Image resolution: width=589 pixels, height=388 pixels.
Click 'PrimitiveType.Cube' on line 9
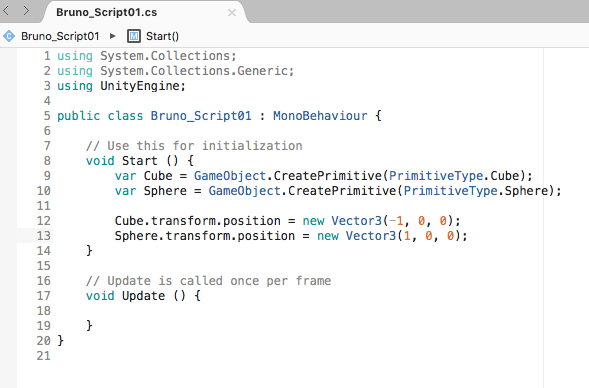coord(454,176)
